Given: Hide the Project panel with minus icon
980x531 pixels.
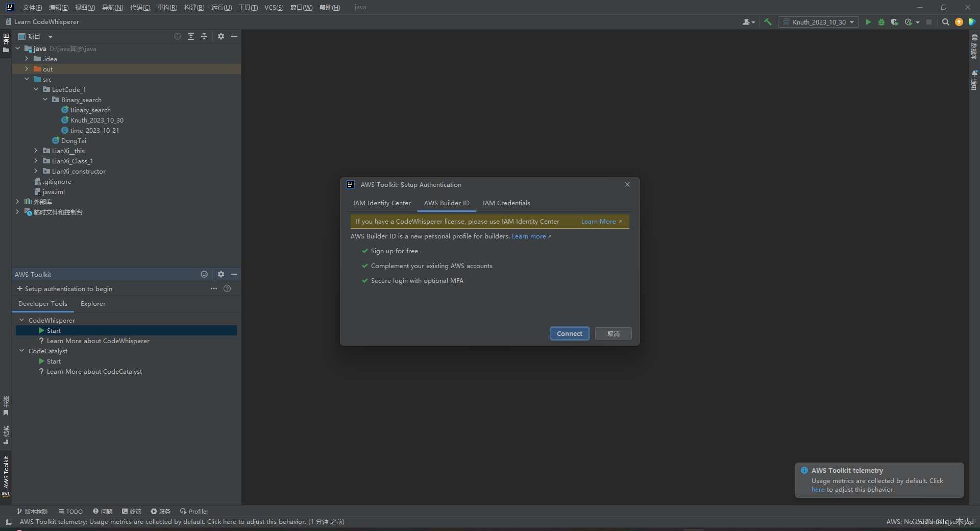Looking at the screenshot, I should point(234,36).
